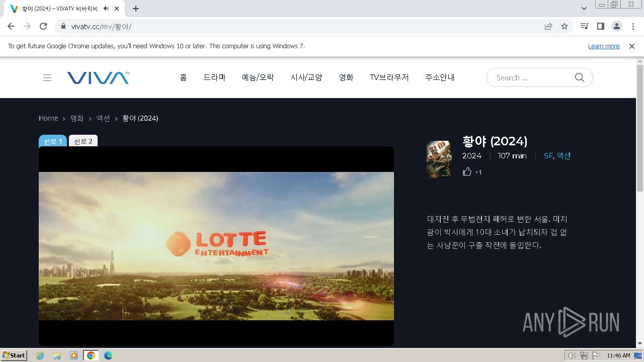Screen dimensions: 644x362
Task: Open Windows Media Player from the taskbar
Action: (x=74, y=355)
